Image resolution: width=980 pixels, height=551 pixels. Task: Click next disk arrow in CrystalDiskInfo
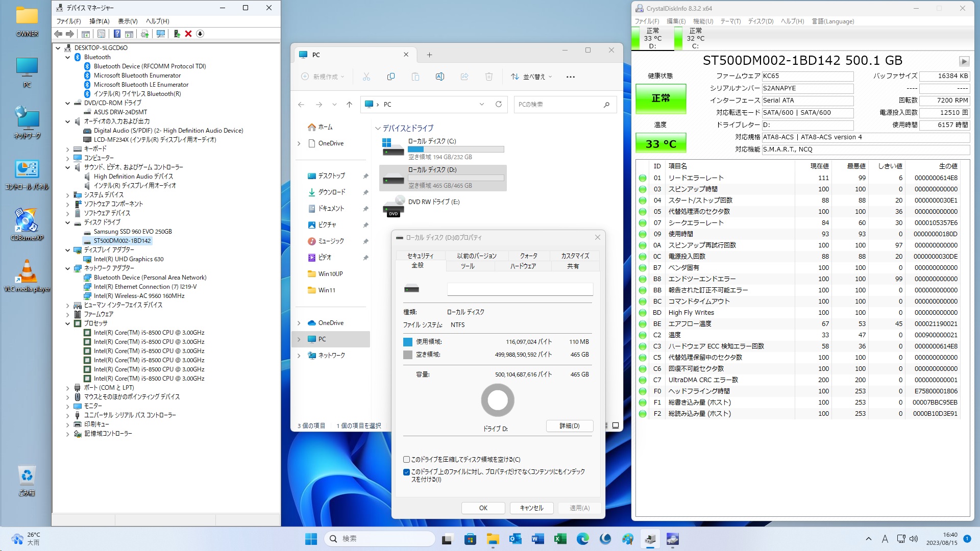click(964, 61)
